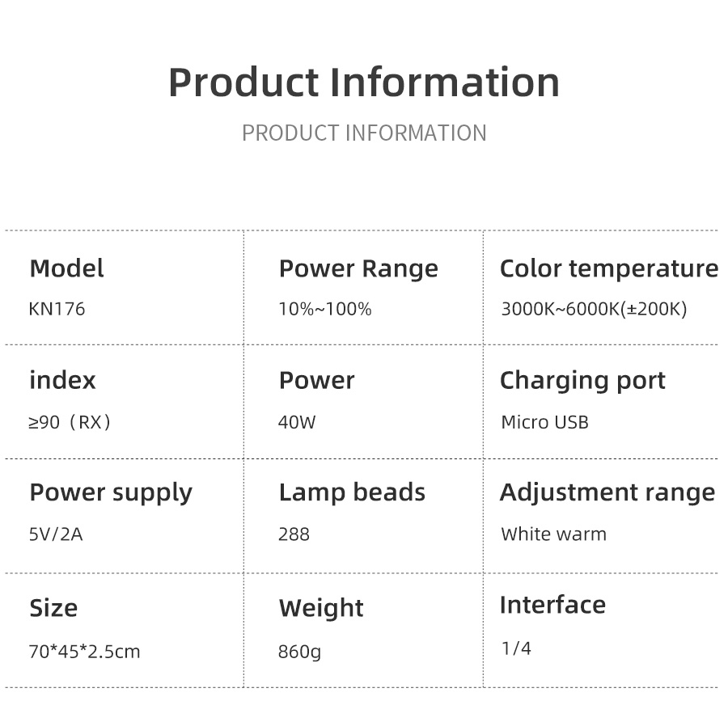Select the "Power supply" heading
The height and width of the screenshot is (722, 728).
pos(111,492)
